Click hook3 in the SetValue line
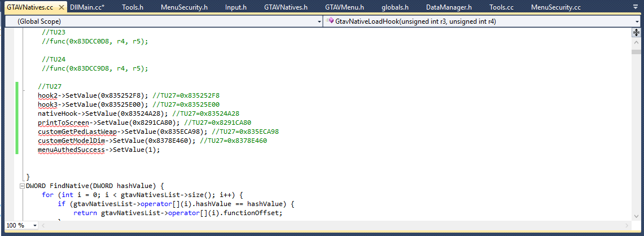Image resolution: width=644 pixels, height=236 pixels. 47,104
